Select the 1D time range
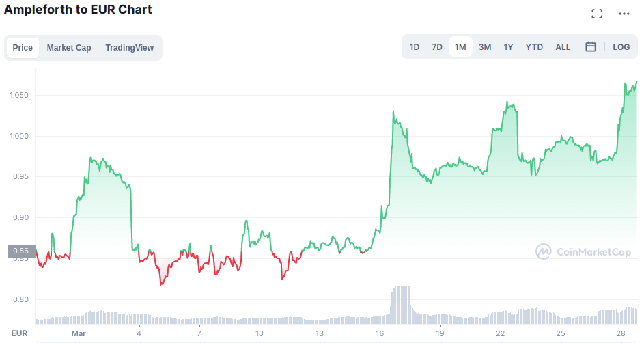The image size is (644, 343). pos(415,47)
